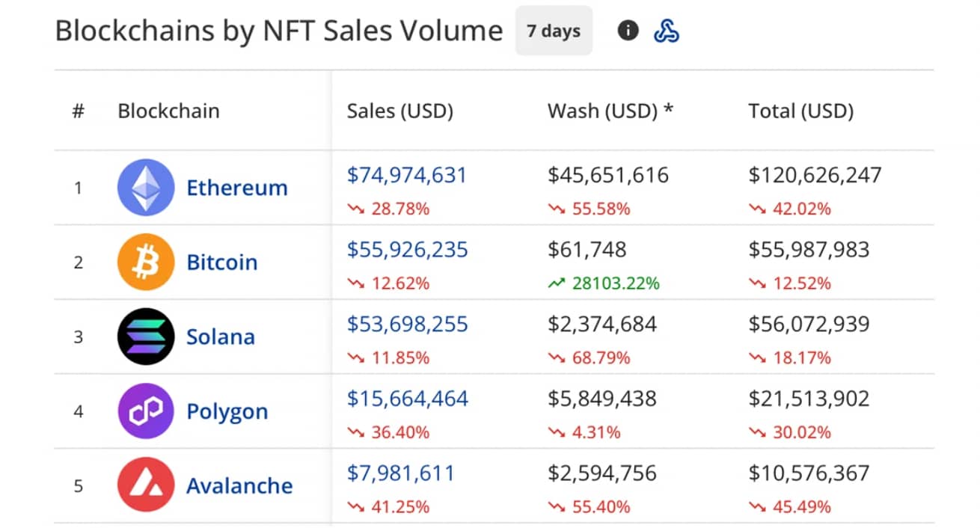Click Avalanche total value $10,576,367

[x=809, y=473]
